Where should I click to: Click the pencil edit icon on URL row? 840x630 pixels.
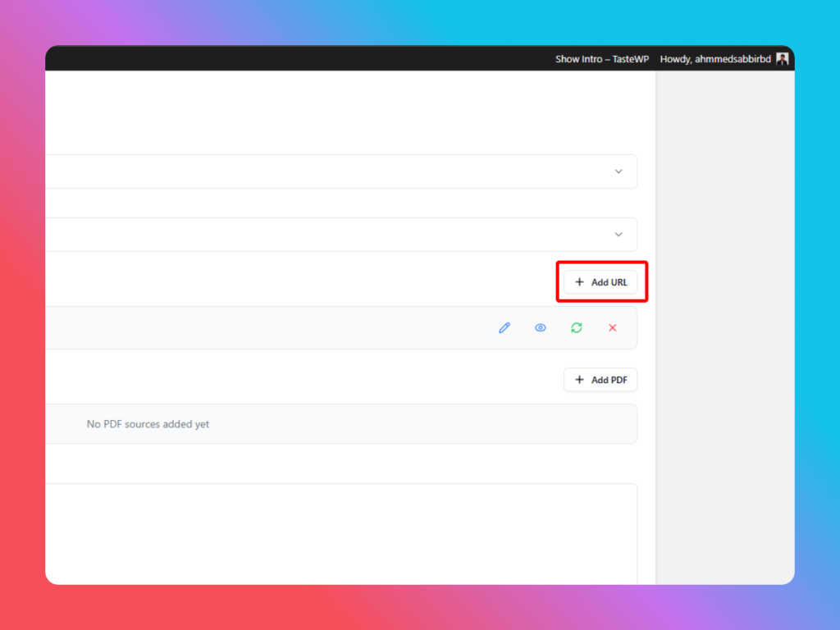[504, 328]
